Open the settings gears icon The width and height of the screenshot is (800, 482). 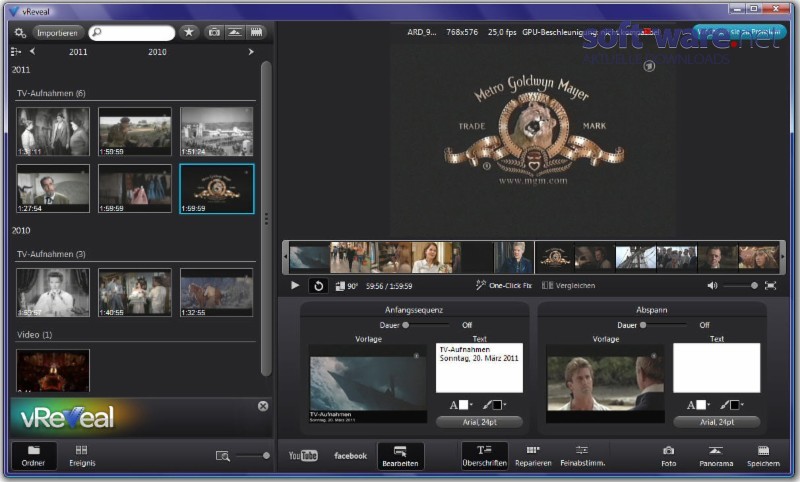(20, 33)
